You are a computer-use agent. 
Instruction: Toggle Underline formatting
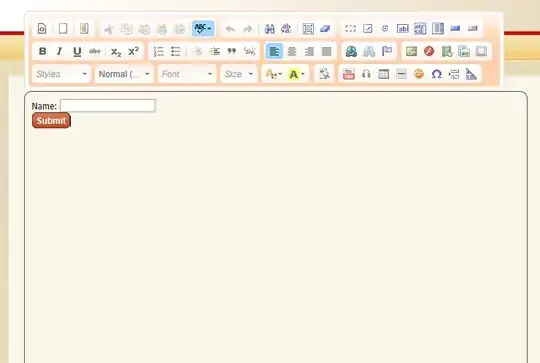click(77, 52)
